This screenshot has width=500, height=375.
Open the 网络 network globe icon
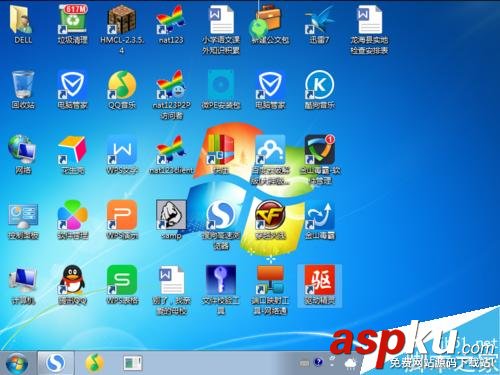(x=22, y=149)
